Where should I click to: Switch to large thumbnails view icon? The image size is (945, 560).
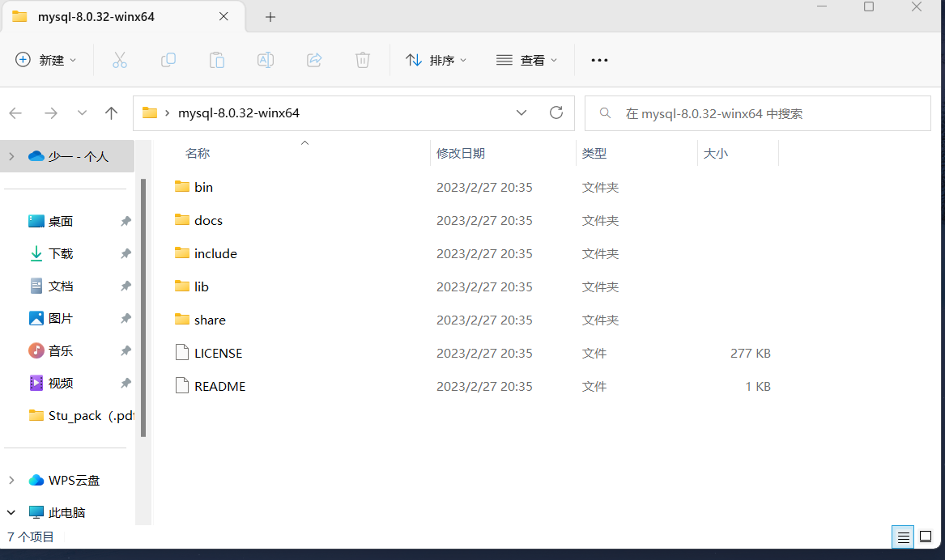926,537
